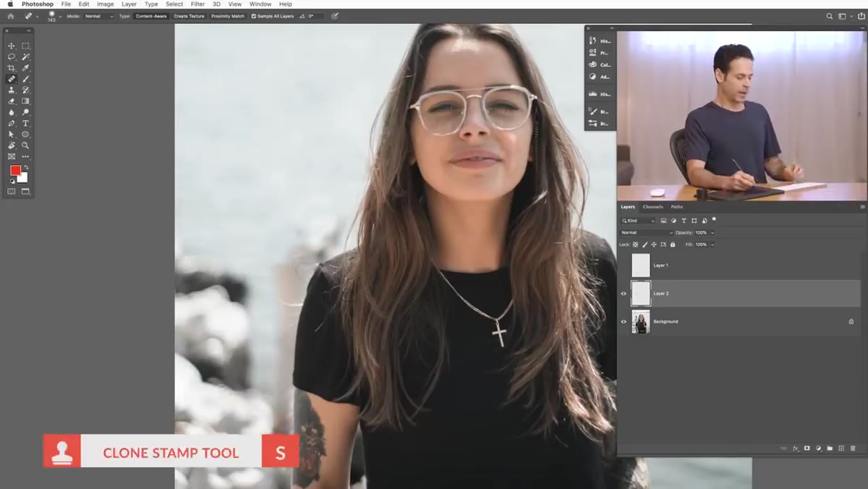This screenshot has width=868, height=489.
Task: Reset to default foreground and background colors
Action: click(x=12, y=181)
